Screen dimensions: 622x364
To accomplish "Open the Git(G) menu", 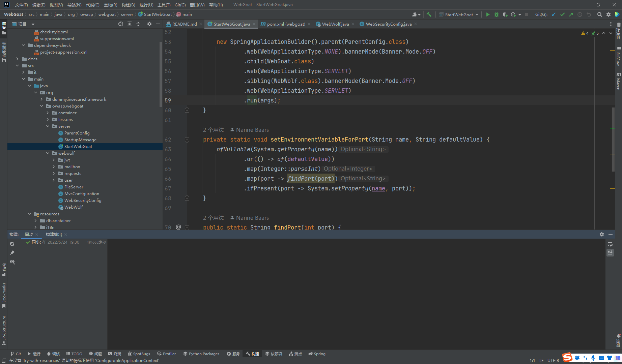I will (x=180, y=5).
